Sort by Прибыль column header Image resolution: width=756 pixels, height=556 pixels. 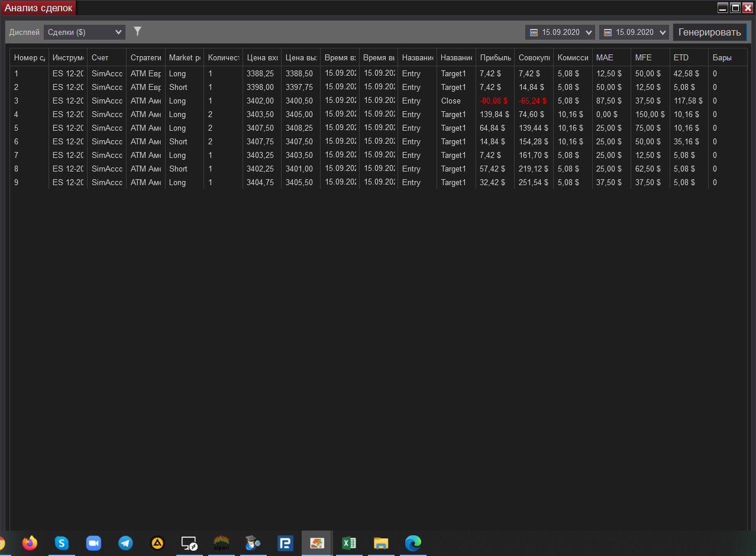[495, 57]
